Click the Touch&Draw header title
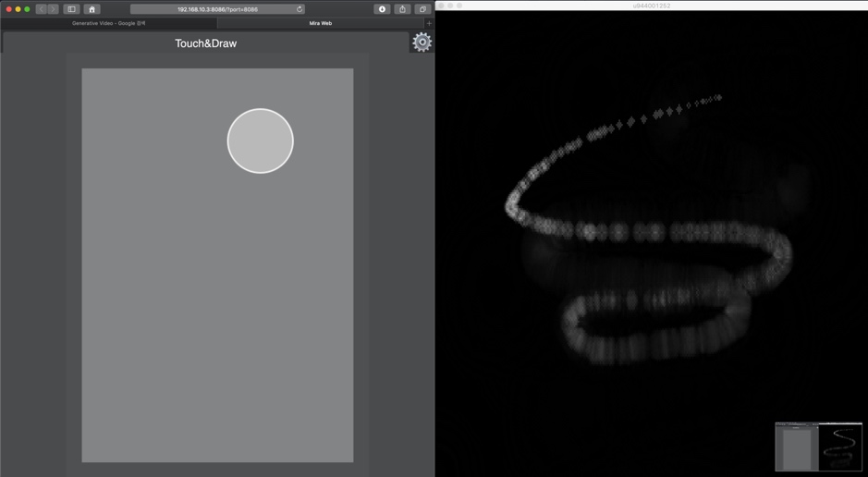Viewport: 868px width, 477px height. (x=205, y=43)
